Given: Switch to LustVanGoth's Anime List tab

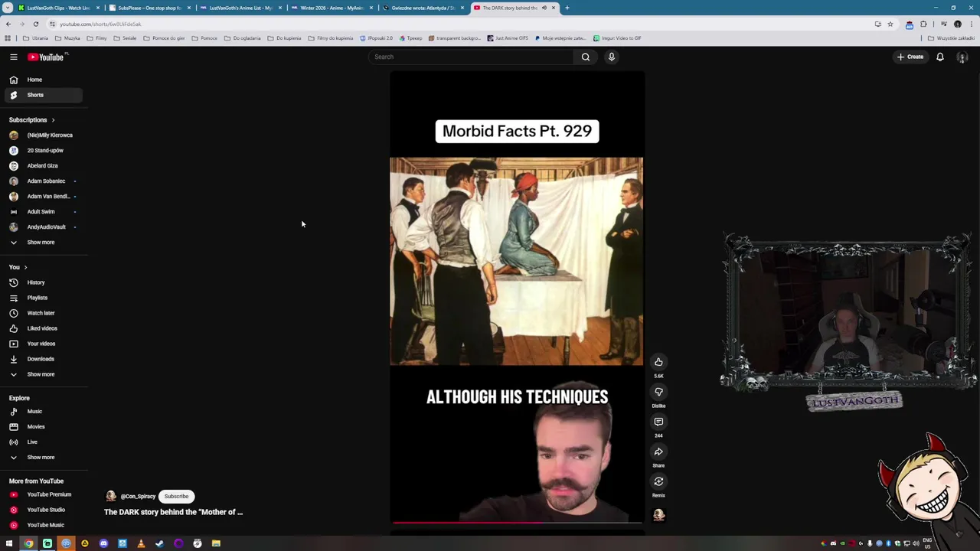Looking at the screenshot, I should coord(240,8).
